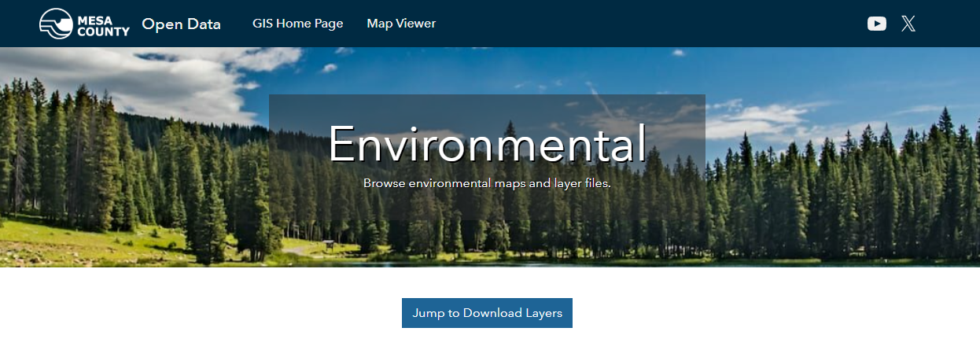Image resolution: width=980 pixels, height=361 pixels.
Task: Open the Map Viewer menu item
Action: tap(401, 24)
